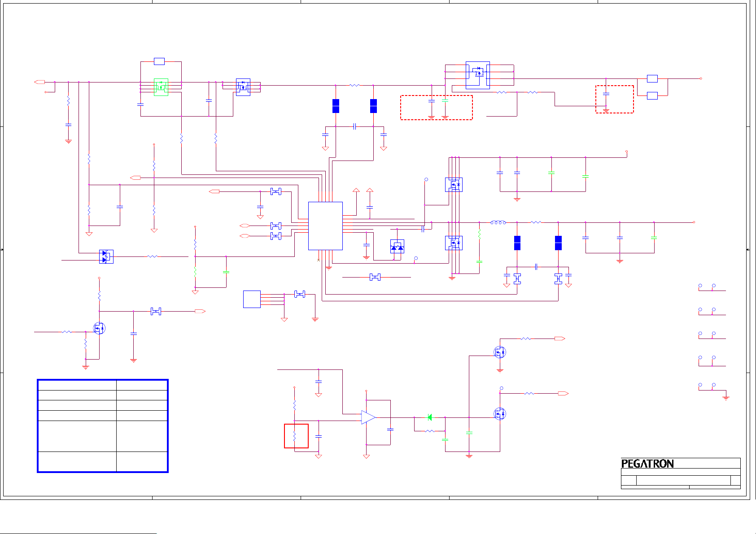Click the green resistor right of the half-bridge MOSFETs
Screen dimensions: 756x534
(479, 234)
